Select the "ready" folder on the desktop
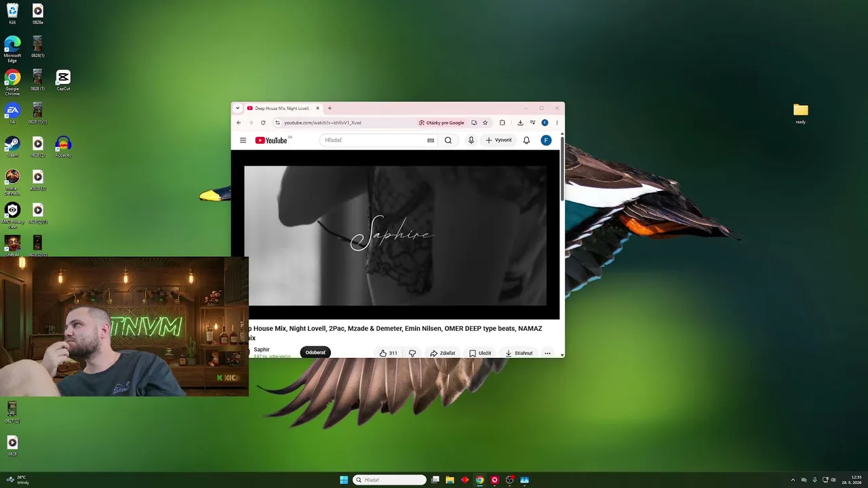The width and height of the screenshot is (868, 488). pyautogui.click(x=801, y=113)
